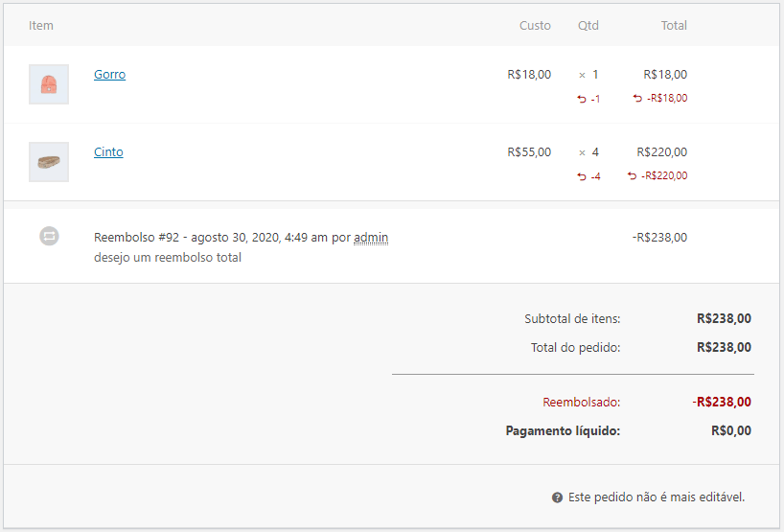
Task: Click the Cinto belt thumbnail
Action: coord(49,162)
